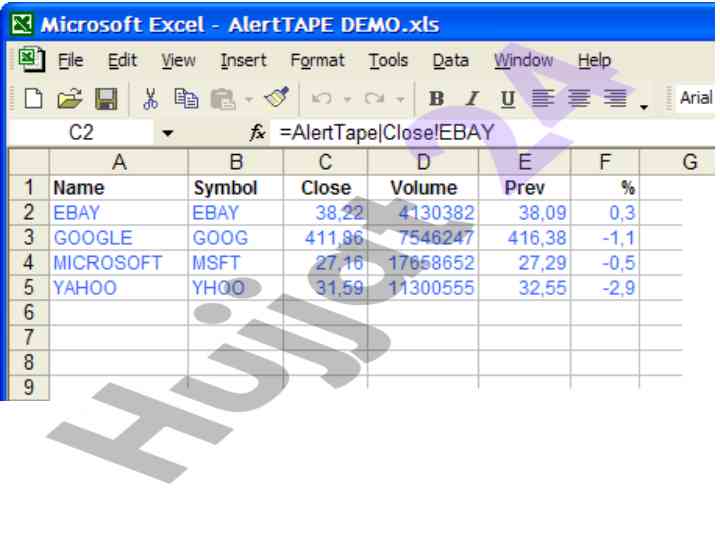This screenshot has height=540, width=720.
Task: Select the Volume value "11300555"
Action: tap(423, 288)
